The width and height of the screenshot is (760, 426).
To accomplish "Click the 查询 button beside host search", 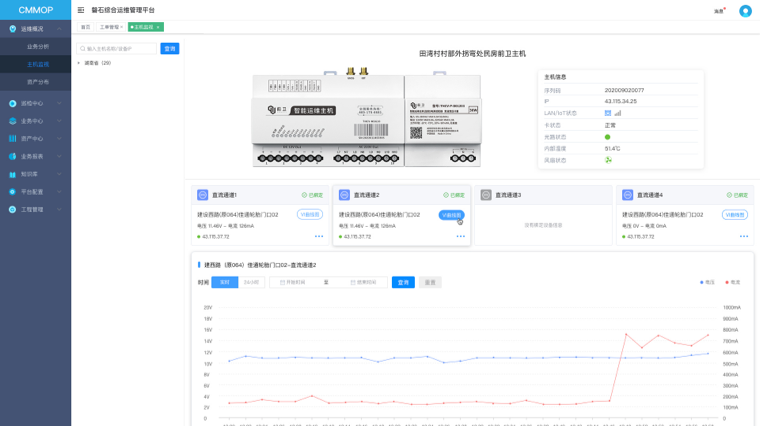I will pos(170,48).
